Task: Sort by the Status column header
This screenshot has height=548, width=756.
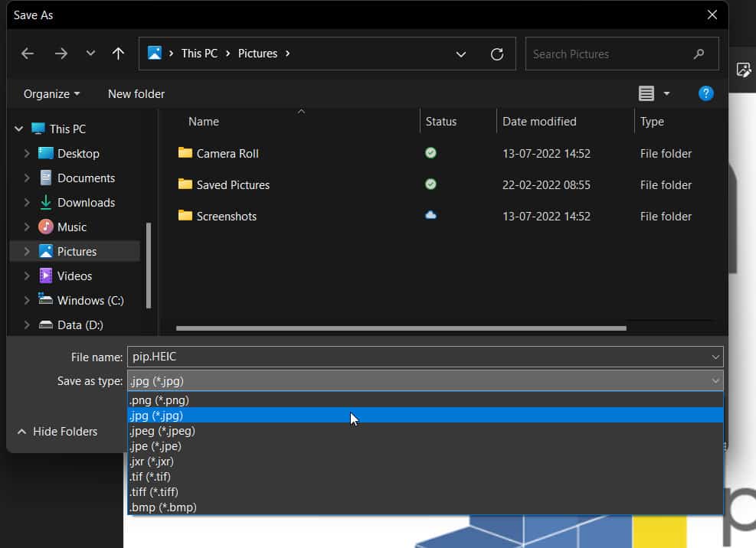Action: pyautogui.click(x=440, y=122)
